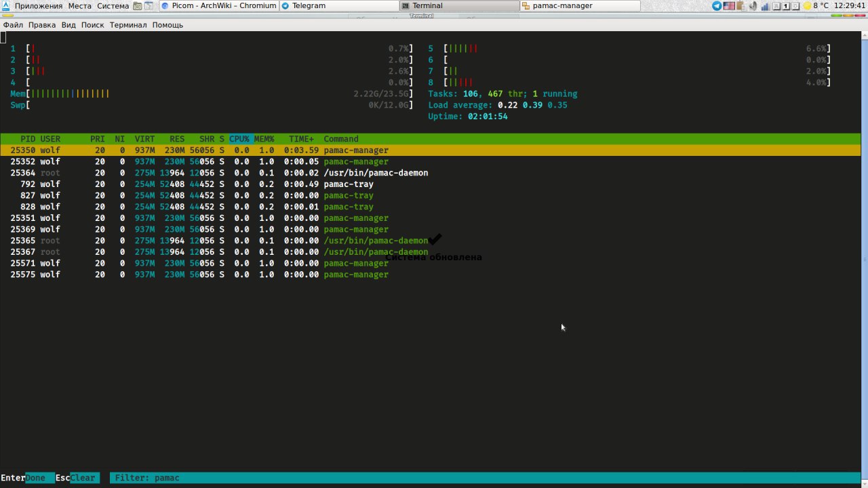Open the Arch logo applications icon
Screen dimensions: 868x488
point(5,5)
